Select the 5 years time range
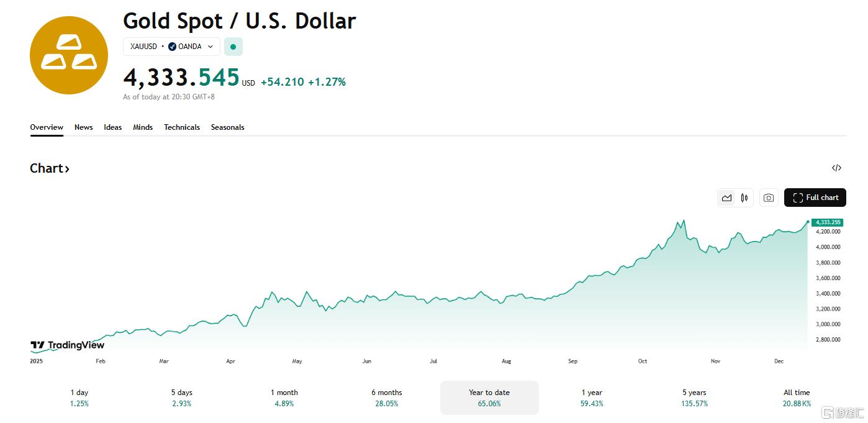This screenshot has width=868, height=423. point(694,398)
